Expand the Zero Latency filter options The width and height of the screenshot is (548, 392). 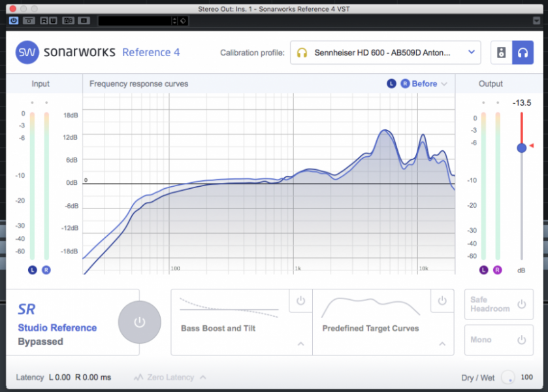[x=203, y=378]
